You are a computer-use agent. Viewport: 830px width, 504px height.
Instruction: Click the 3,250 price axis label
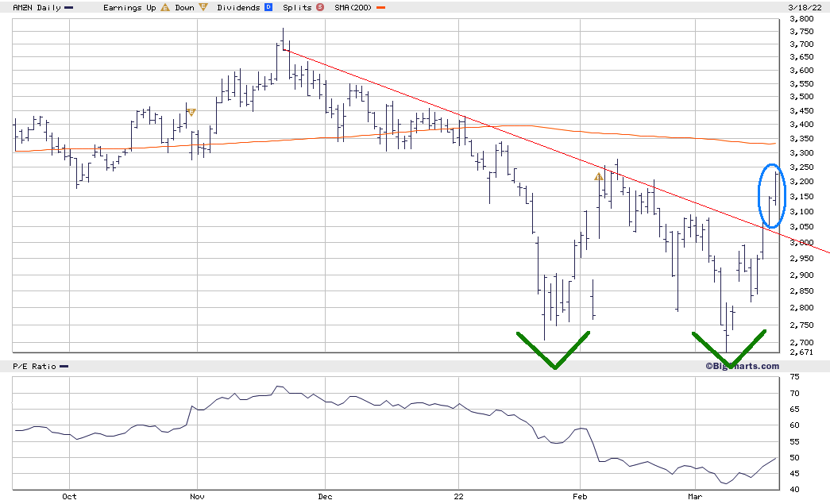point(801,167)
